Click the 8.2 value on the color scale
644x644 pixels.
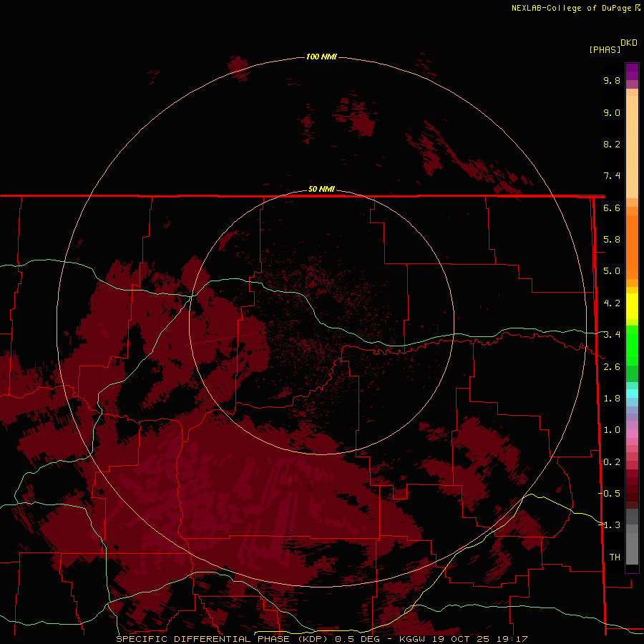[x=612, y=144]
